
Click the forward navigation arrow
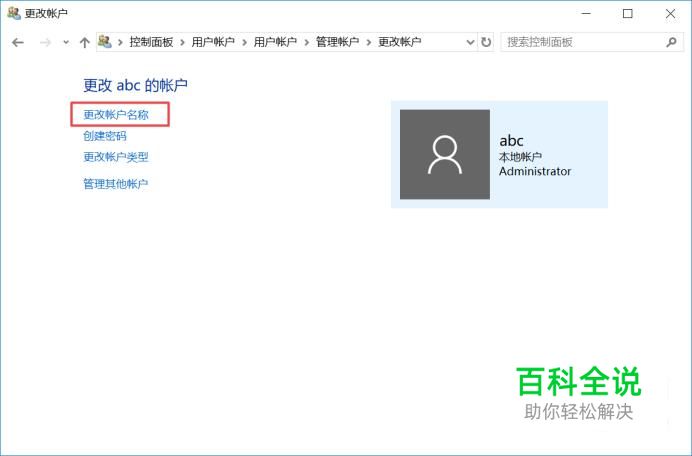[x=45, y=42]
